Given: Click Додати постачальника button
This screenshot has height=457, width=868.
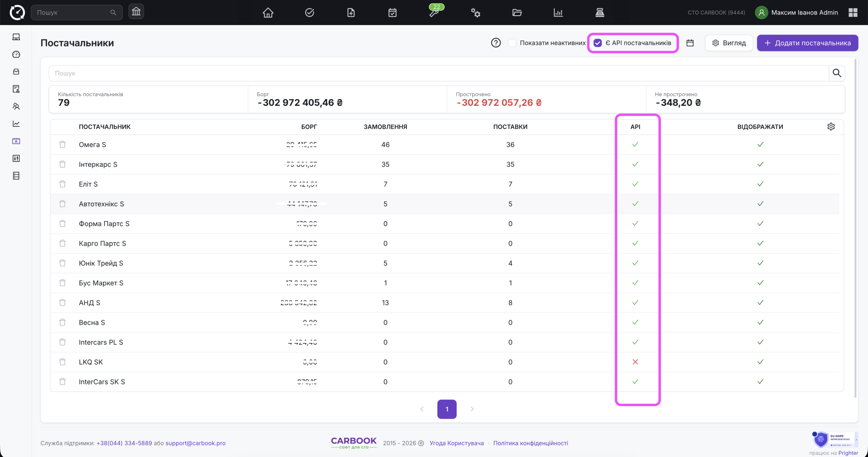Looking at the screenshot, I should [808, 43].
